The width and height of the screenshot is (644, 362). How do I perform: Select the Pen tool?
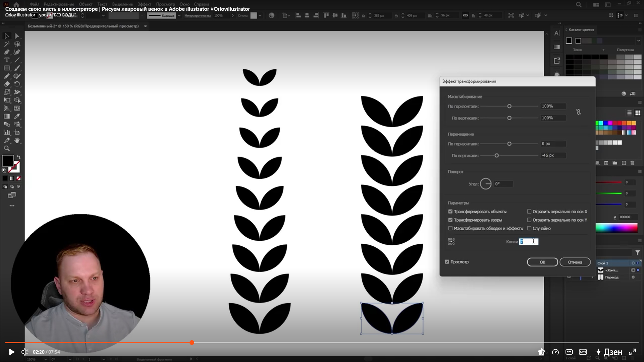[x=7, y=52]
